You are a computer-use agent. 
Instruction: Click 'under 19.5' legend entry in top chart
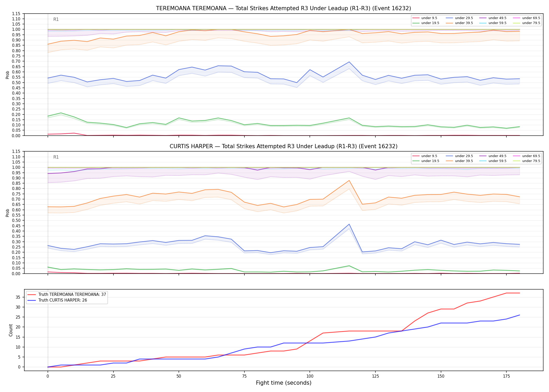click(426, 23)
